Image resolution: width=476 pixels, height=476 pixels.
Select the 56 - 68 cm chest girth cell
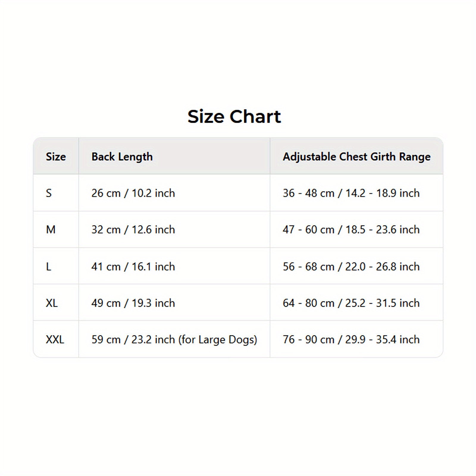click(351, 267)
